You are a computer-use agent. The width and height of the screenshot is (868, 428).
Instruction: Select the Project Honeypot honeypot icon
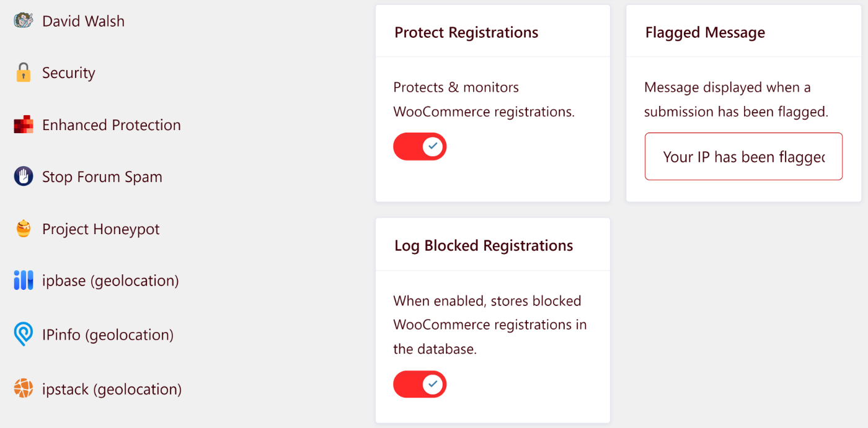[22, 229]
